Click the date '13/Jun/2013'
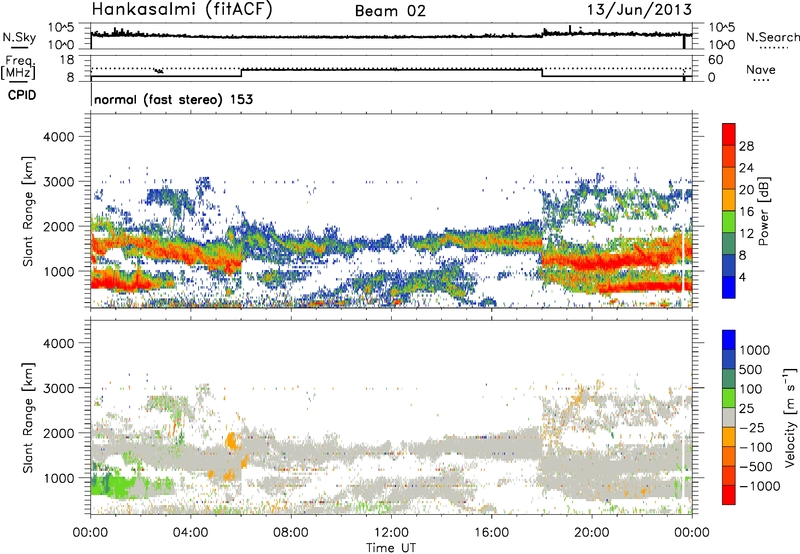This screenshot has height=554, width=800. coord(639,9)
